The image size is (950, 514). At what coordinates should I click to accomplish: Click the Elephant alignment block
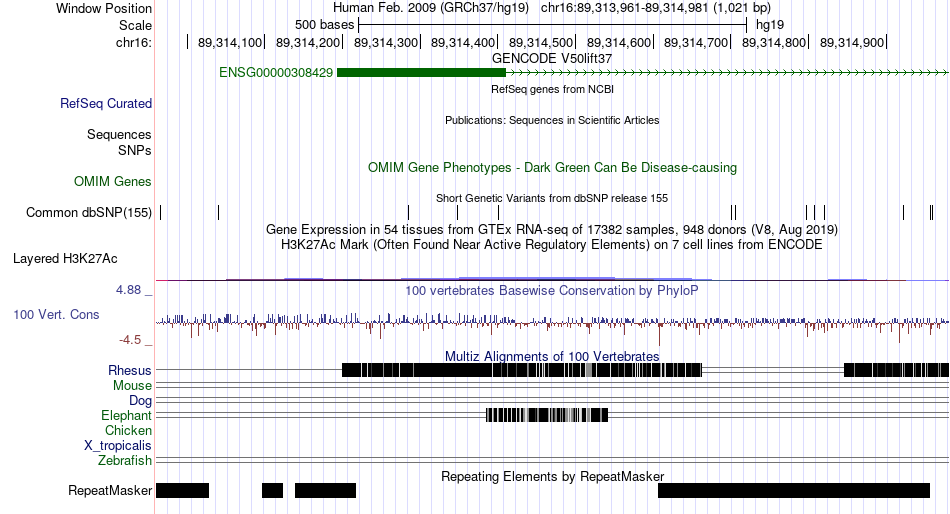pyautogui.click(x=547, y=415)
